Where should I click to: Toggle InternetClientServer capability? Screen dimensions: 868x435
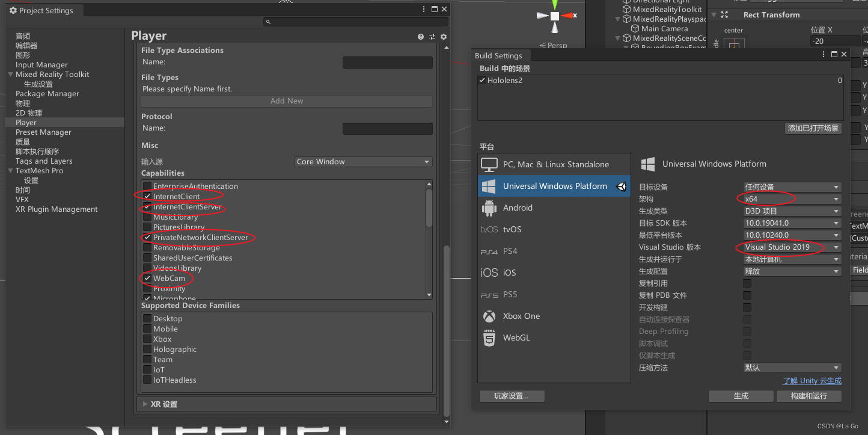[x=147, y=207]
